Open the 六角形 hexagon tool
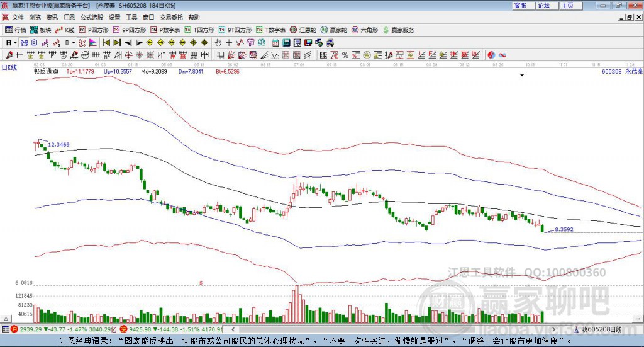Viewport: 644px width, 347px height. [x=365, y=30]
